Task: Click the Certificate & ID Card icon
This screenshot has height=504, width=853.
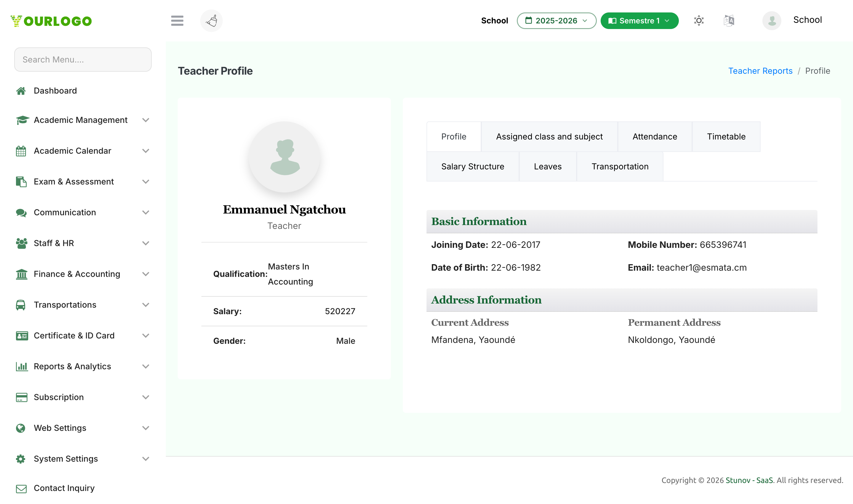Action: click(x=22, y=336)
